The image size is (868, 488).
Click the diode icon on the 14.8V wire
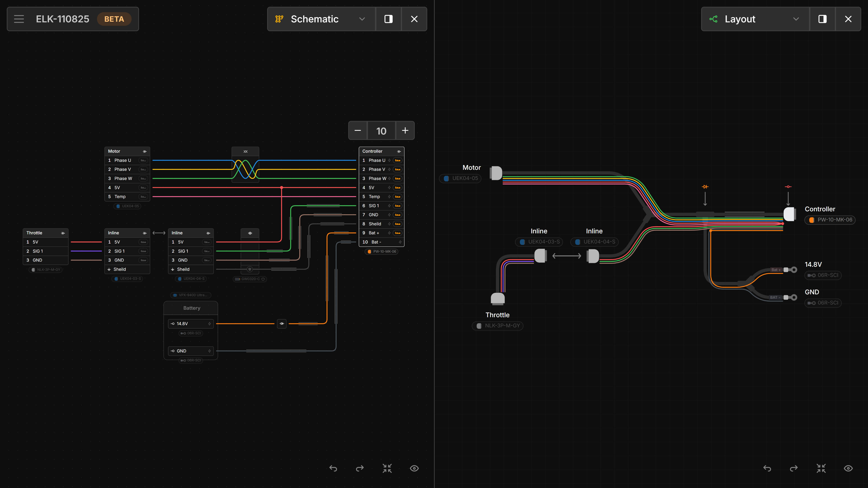click(x=282, y=324)
